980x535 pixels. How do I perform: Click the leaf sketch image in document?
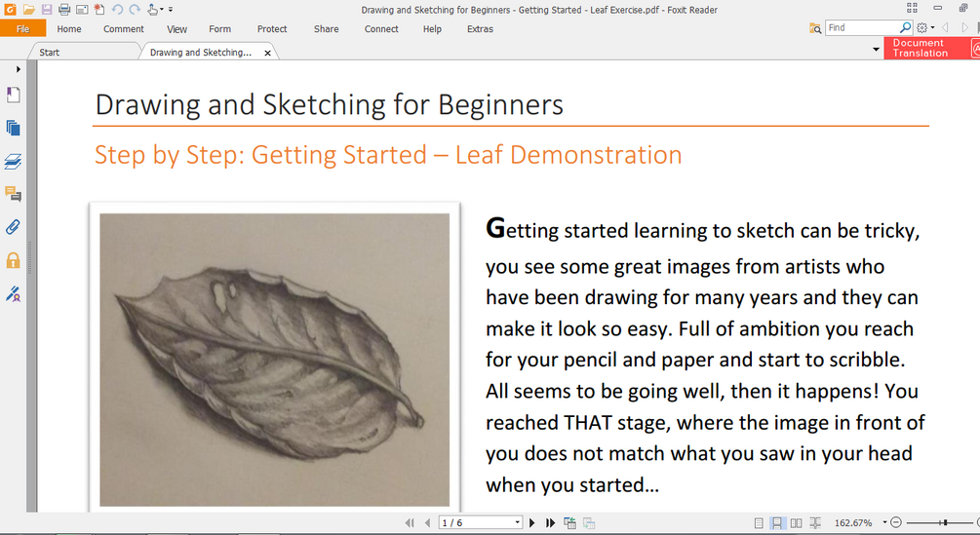tap(274, 360)
